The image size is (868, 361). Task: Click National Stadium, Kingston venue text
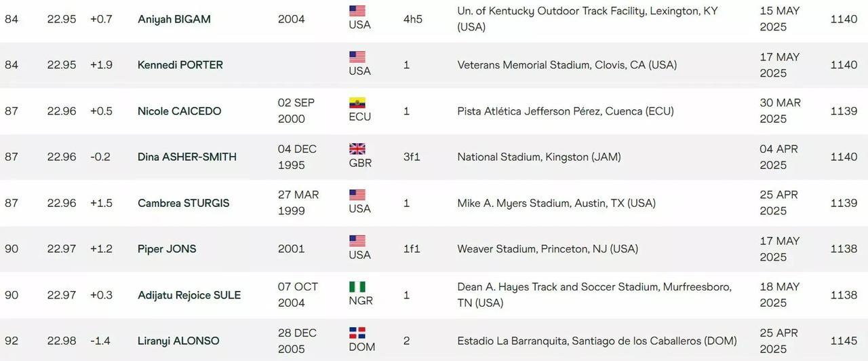(539, 157)
